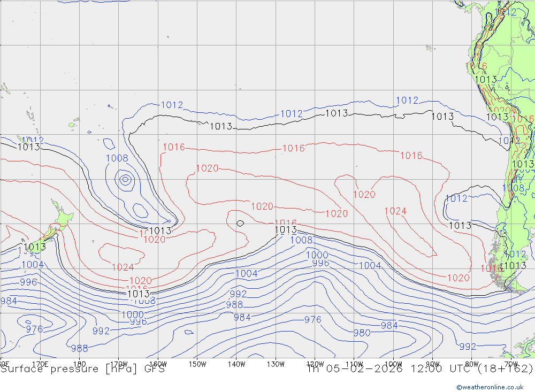Click the 'Surface pressure [hPa] GFS' title
Image resolution: width=535 pixels, height=392 pixels.
pos(83,369)
